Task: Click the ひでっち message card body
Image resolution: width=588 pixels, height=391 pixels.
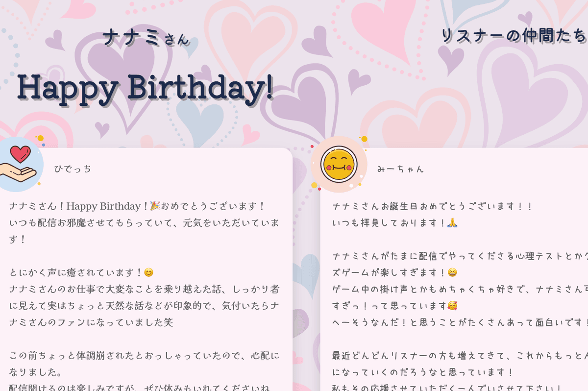Action: pyautogui.click(x=146, y=269)
